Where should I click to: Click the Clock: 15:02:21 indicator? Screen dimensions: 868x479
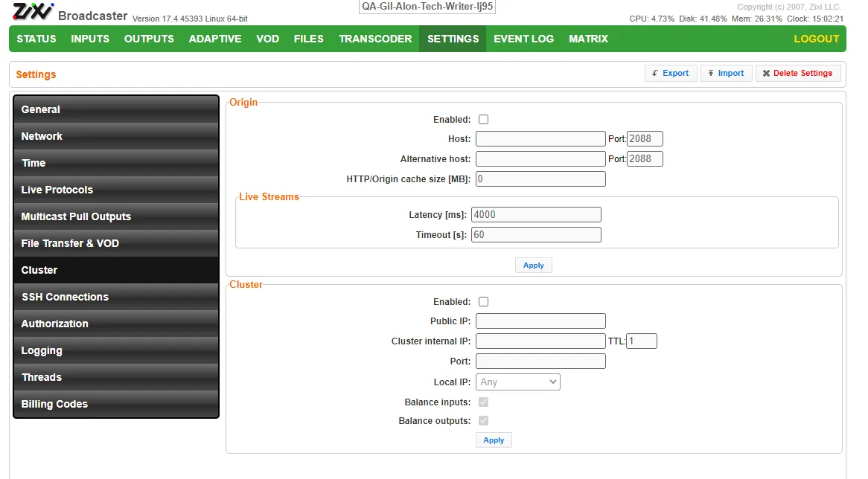(815, 19)
